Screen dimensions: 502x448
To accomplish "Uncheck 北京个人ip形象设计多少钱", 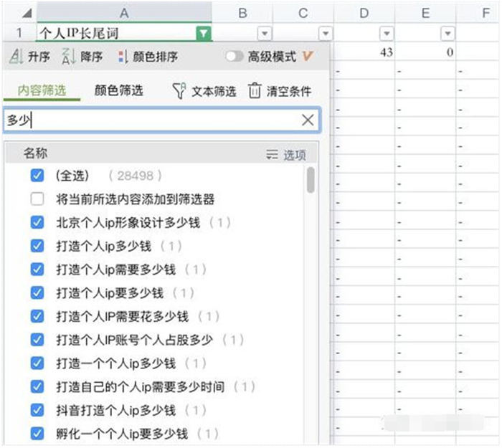I will click(37, 222).
